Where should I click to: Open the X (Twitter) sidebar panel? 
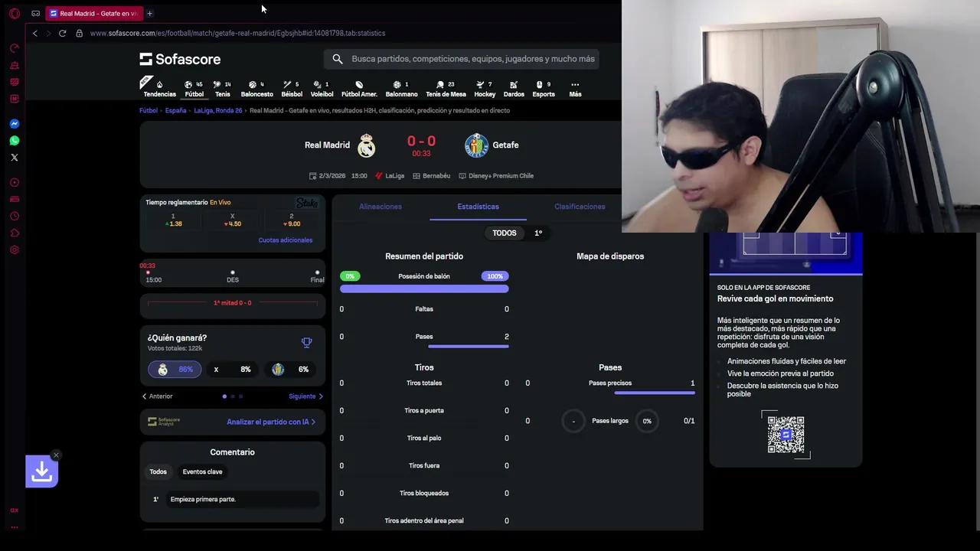15,157
